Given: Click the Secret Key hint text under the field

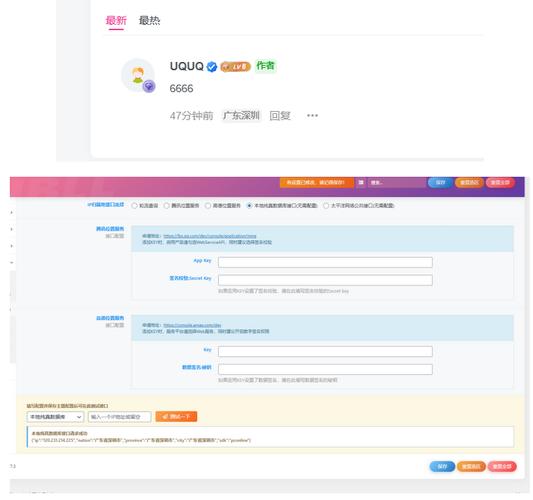Looking at the screenshot, I should [x=283, y=291].
